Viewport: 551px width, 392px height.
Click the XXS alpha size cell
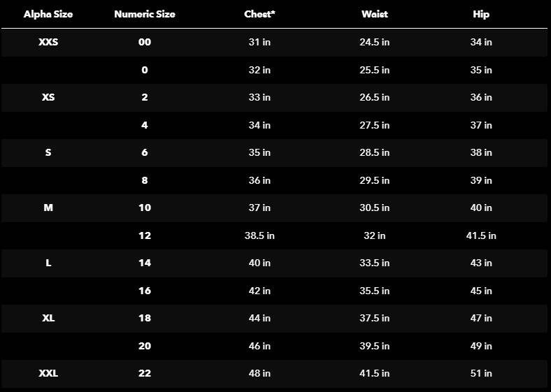(48, 42)
